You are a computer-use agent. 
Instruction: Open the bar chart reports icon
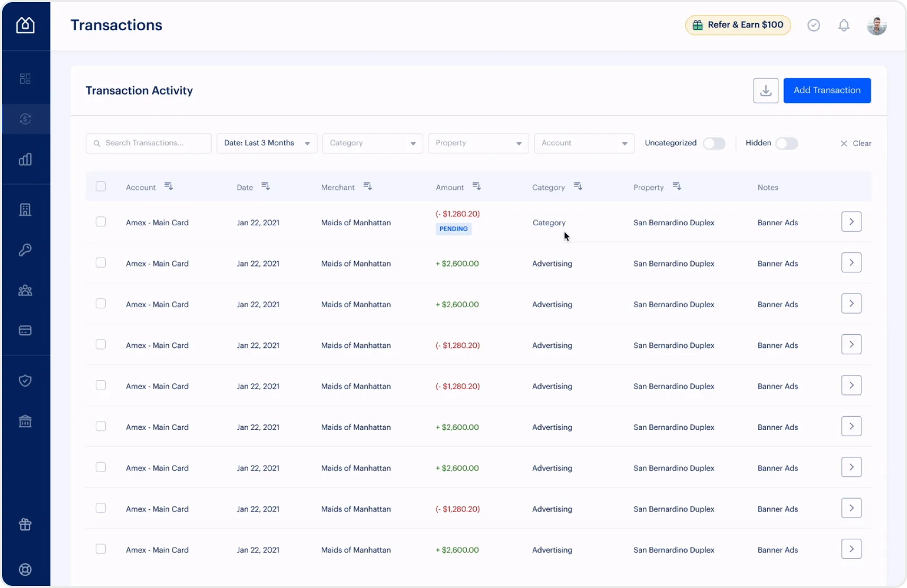(x=25, y=159)
